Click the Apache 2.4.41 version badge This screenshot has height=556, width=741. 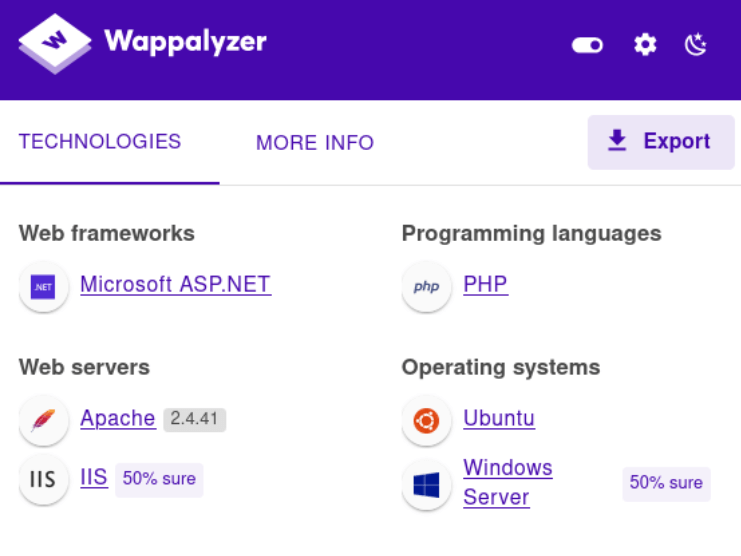(x=194, y=419)
